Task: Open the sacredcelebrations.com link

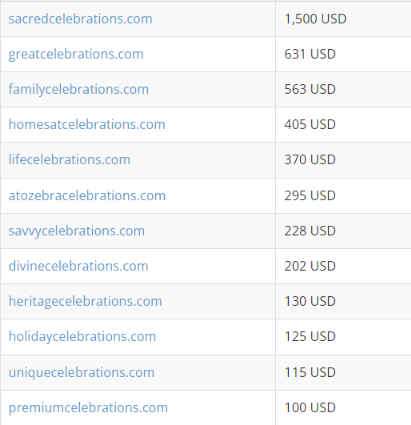Action: 80,19
